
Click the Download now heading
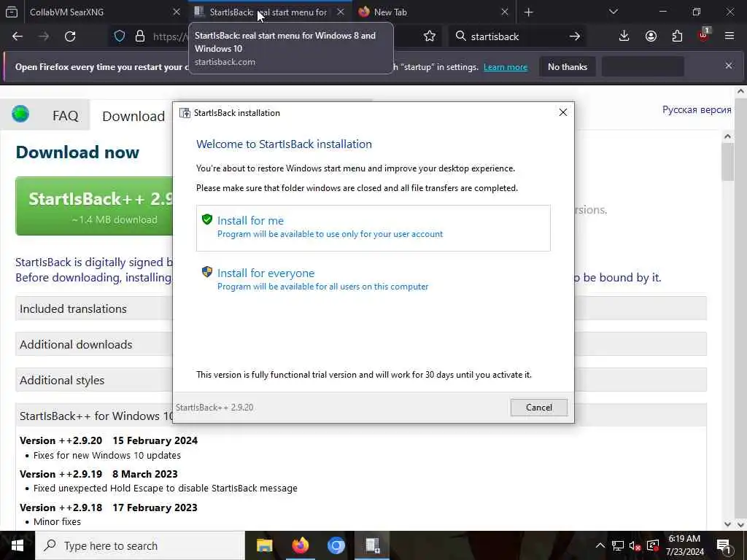coord(77,152)
